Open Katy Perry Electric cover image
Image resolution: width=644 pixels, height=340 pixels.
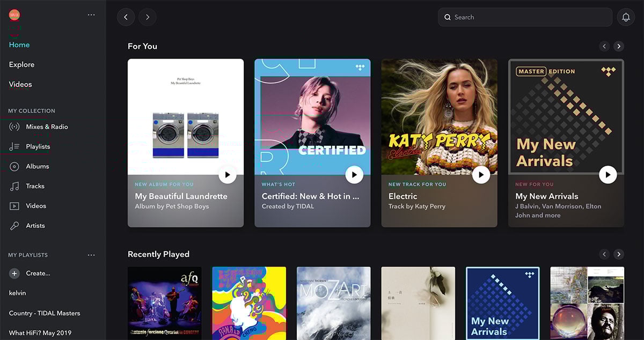tap(440, 116)
